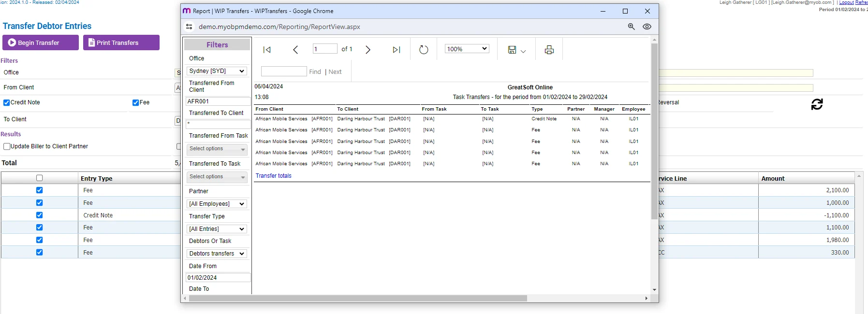Open Debtors transfers dropdown

click(x=217, y=254)
